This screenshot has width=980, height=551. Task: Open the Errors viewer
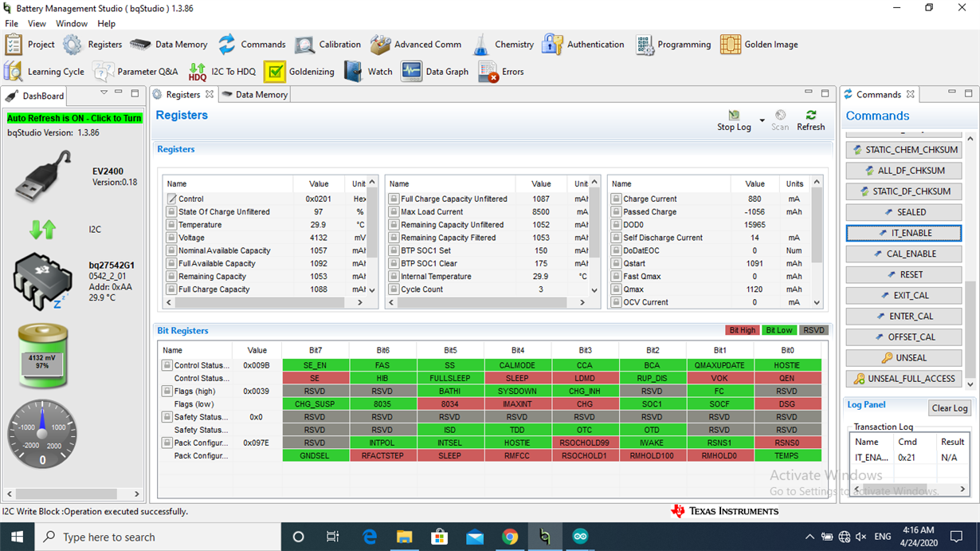[x=501, y=72]
